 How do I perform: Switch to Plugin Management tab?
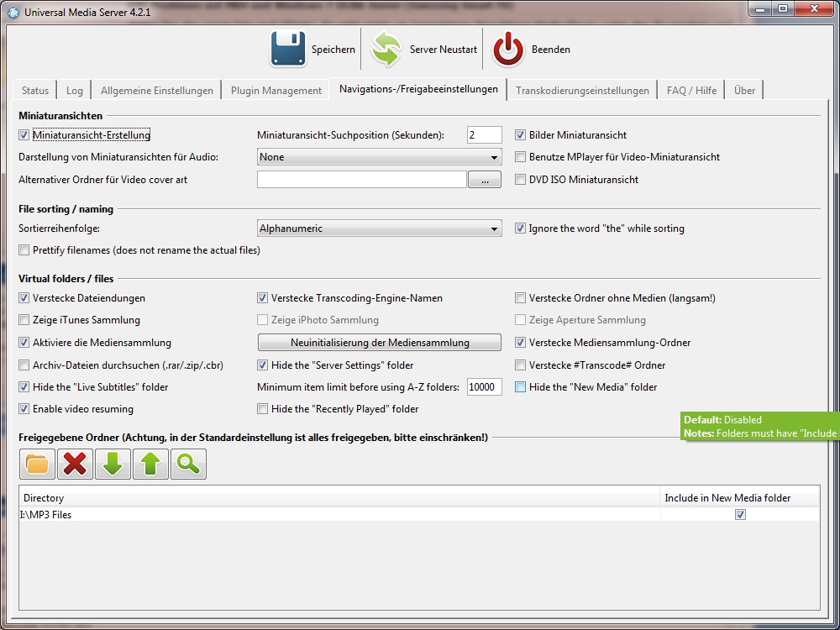pos(276,91)
